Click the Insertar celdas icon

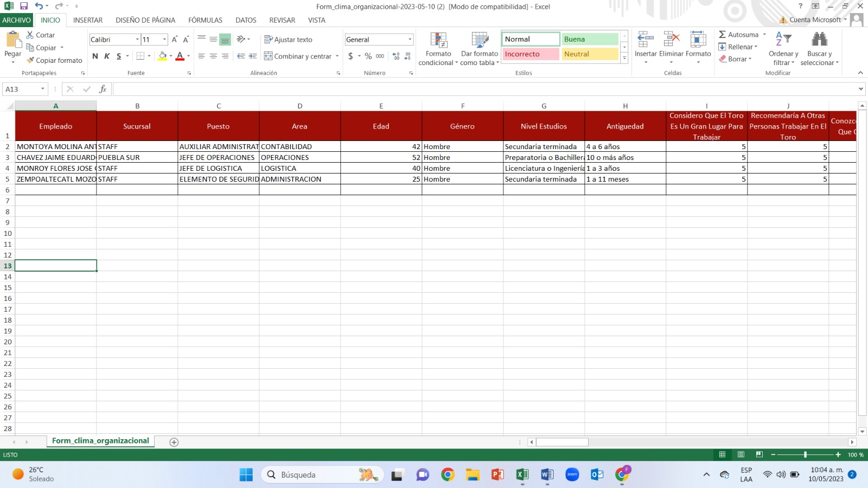[645, 41]
